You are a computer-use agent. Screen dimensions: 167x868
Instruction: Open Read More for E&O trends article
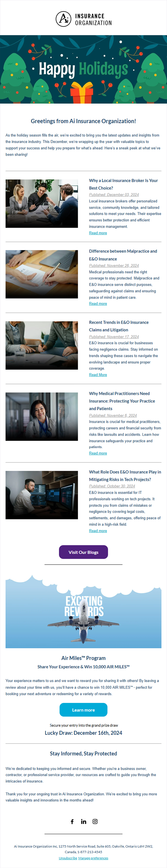(98, 375)
